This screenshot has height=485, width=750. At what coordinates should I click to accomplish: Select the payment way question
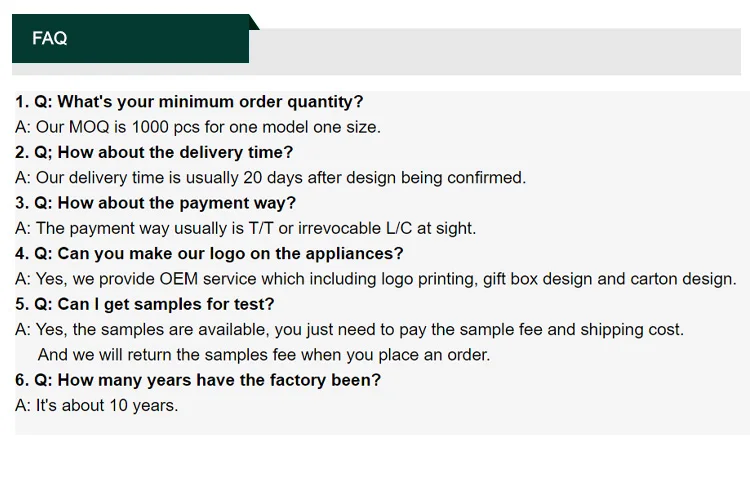pos(155,203)
